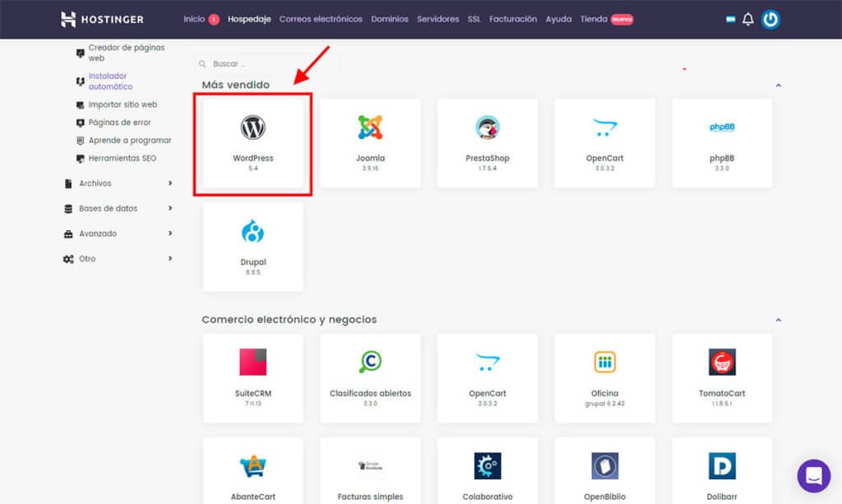Open the SSL menu item
The image size is (842, 504).
pyautogui.click(x=474, y=20)
